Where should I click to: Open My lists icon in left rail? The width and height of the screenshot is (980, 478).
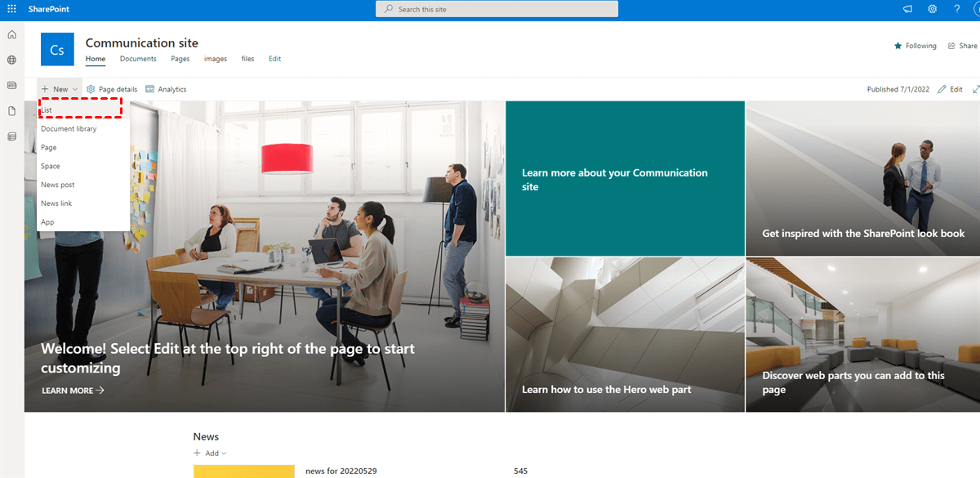pyautogui.click(x=11, y=136)
